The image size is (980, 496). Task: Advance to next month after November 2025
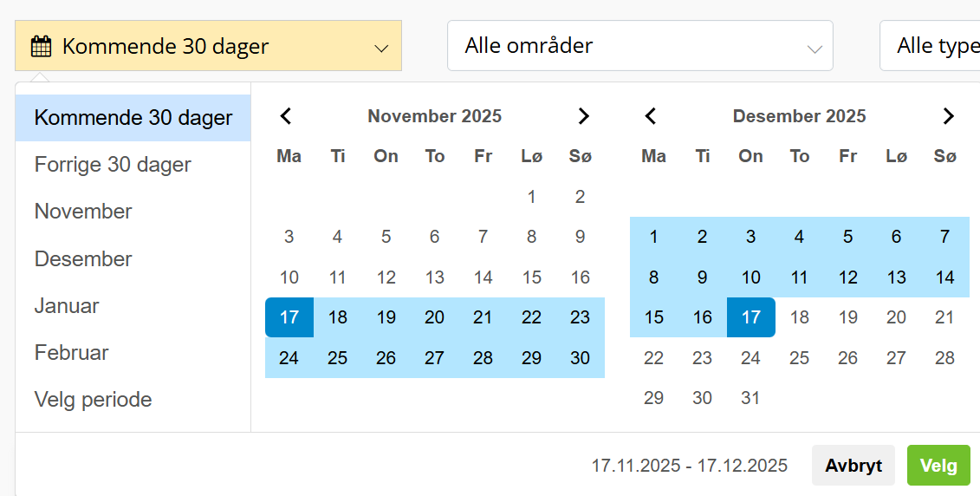click(x=583, y=116)
